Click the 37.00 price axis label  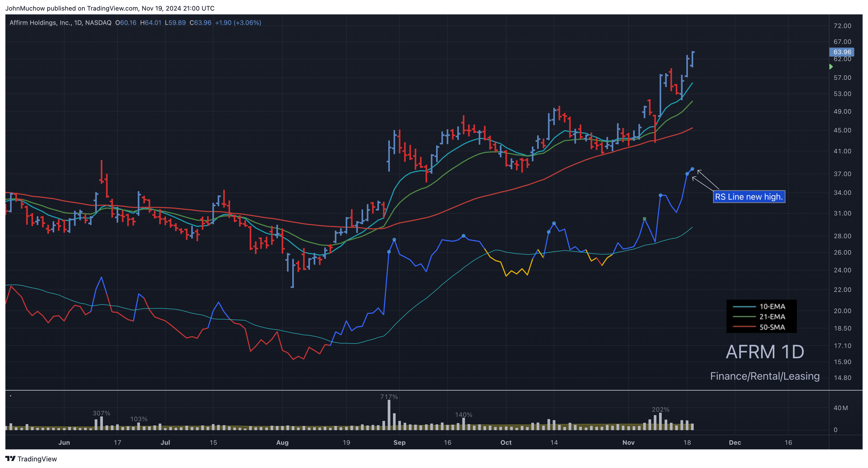[x=842, y=174]
